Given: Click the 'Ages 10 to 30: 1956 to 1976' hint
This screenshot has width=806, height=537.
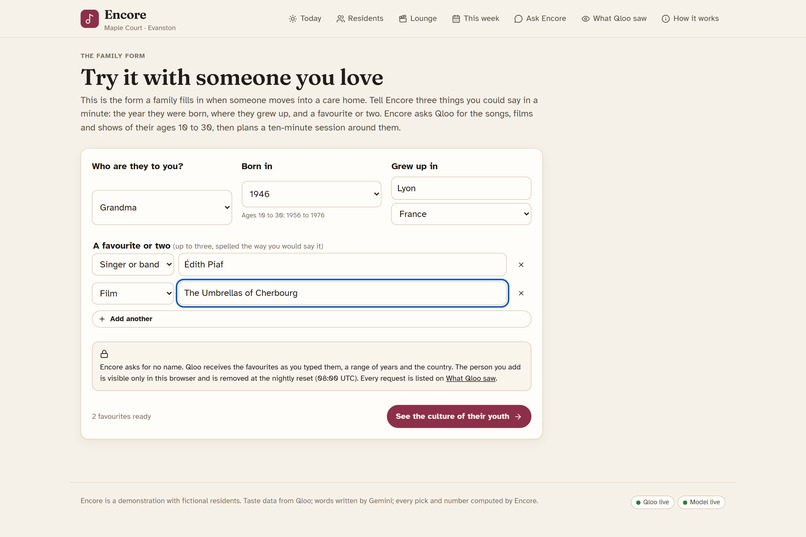Looking at the screenshot, I should 283,215.
